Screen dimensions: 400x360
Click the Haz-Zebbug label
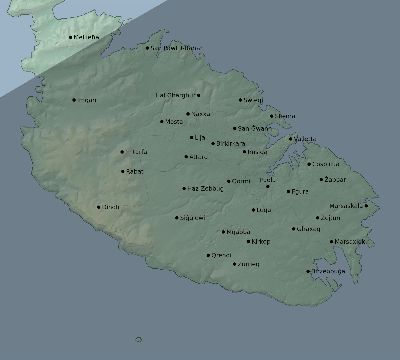coord(205,189)
